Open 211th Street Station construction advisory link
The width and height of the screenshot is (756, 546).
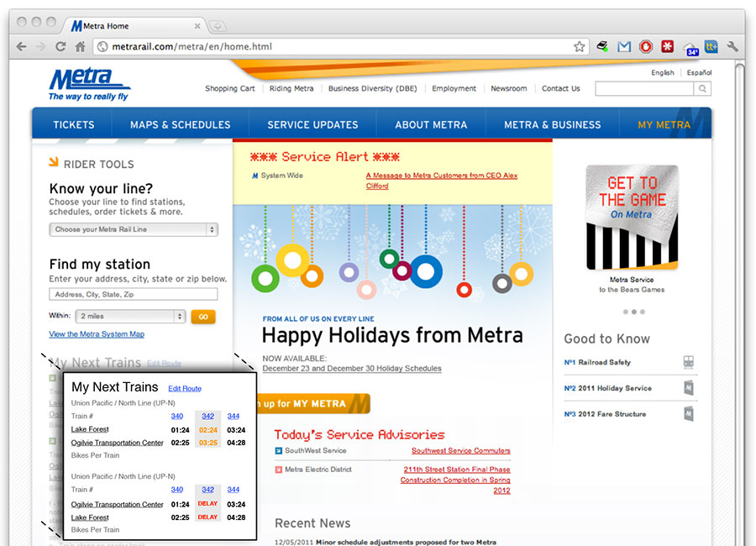(x=455, y=480)
